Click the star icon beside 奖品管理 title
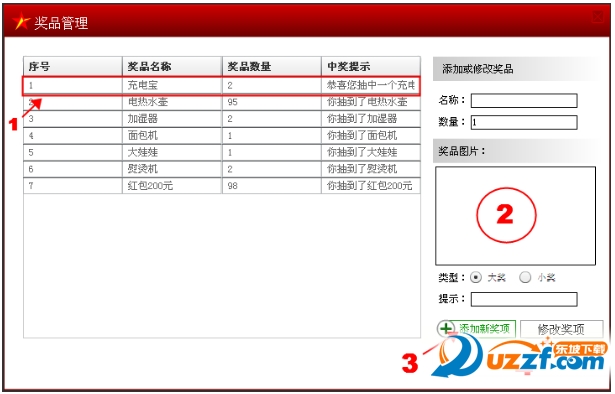The width and height of the screenshot is (615, 394). (21, 21)
